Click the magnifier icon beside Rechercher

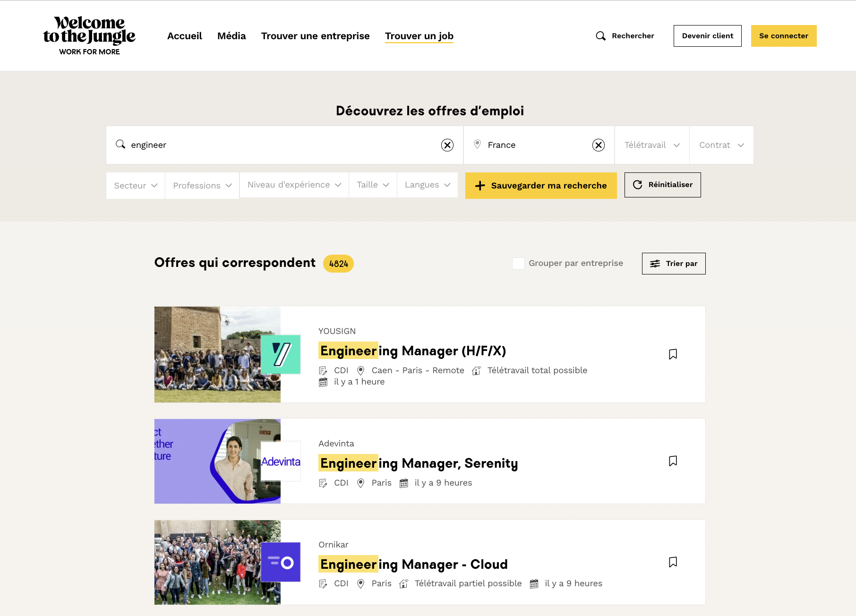point(600,36)
